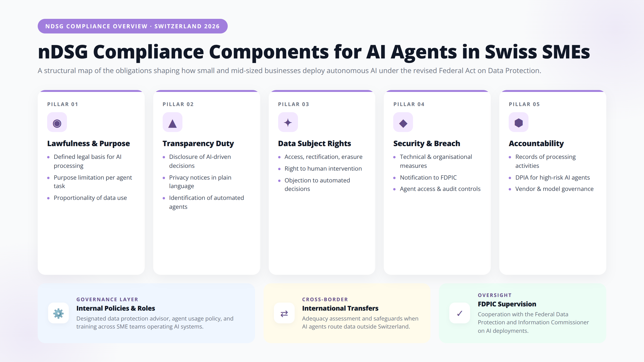Viewport: 644px width, 362px height.
Task: Click the subtitle starting 'A structural map'
Action: click(289, 71)
